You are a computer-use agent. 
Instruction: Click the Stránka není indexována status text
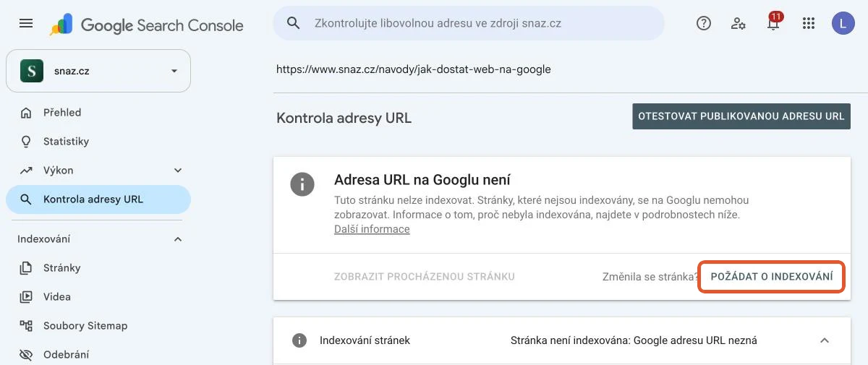tap(634, 340)
